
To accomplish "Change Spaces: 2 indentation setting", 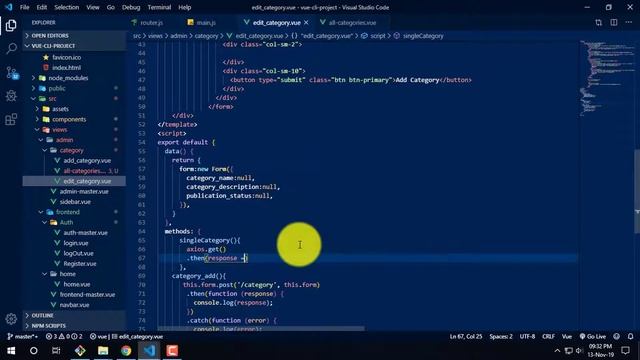I will click(x=501, y=336).
